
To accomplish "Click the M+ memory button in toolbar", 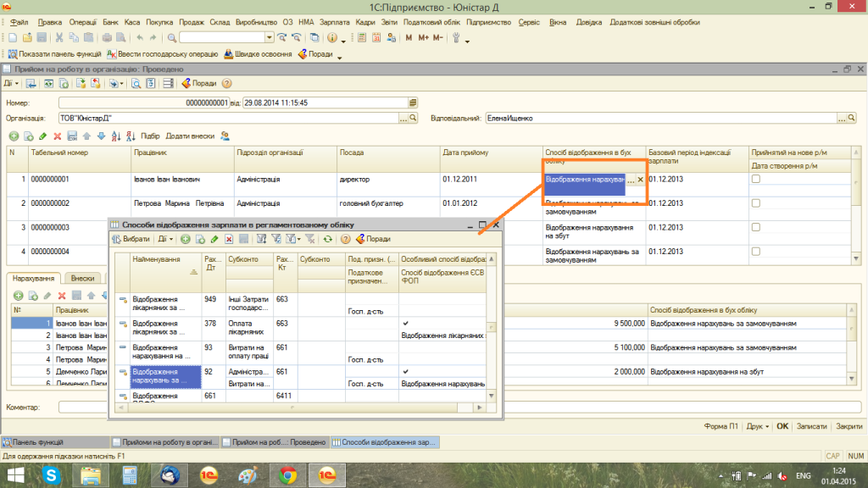I will (x=424, y=37).
